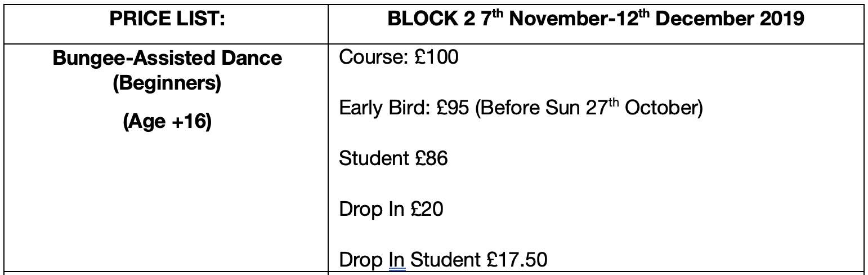The height and width of the screenshot is (275, 868).
Task: Click the Early Bird: £95 text
Action: (x=404, y=108)
